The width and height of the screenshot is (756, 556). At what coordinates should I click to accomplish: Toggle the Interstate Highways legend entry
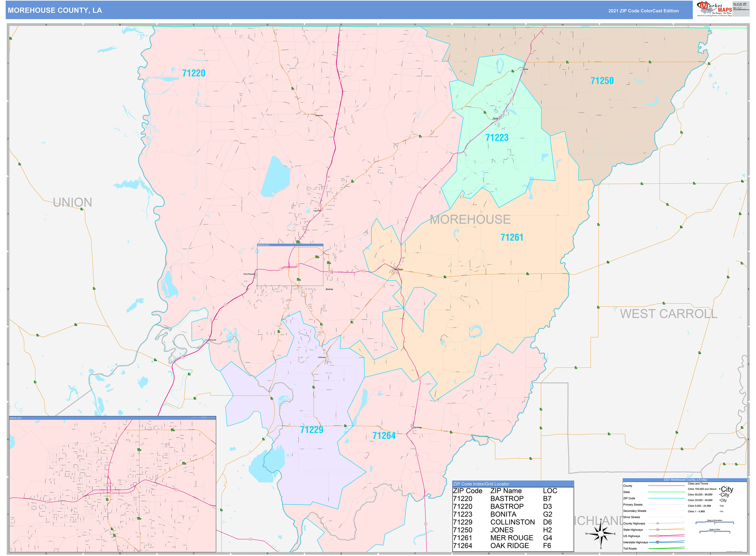(x=636, y=543)
